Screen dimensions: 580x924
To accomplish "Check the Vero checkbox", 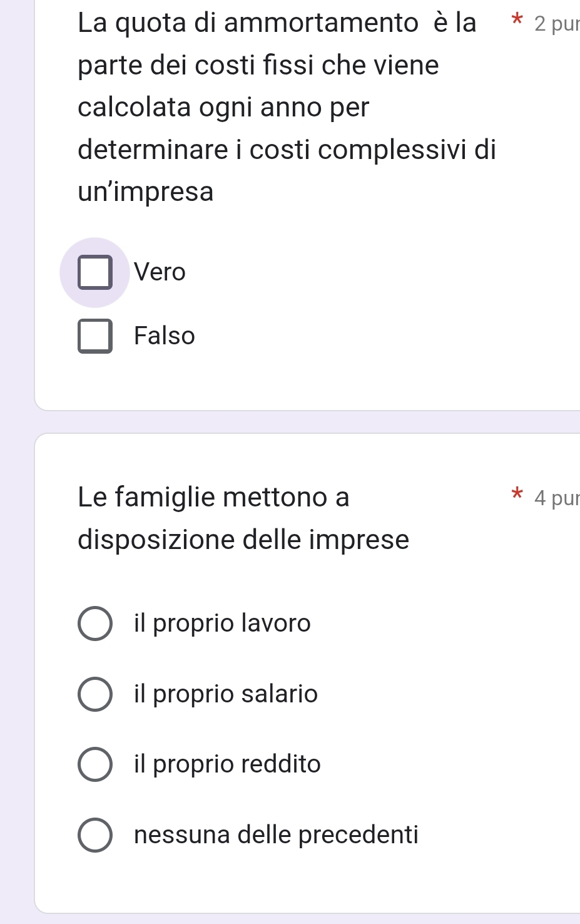I will point(95,272).
